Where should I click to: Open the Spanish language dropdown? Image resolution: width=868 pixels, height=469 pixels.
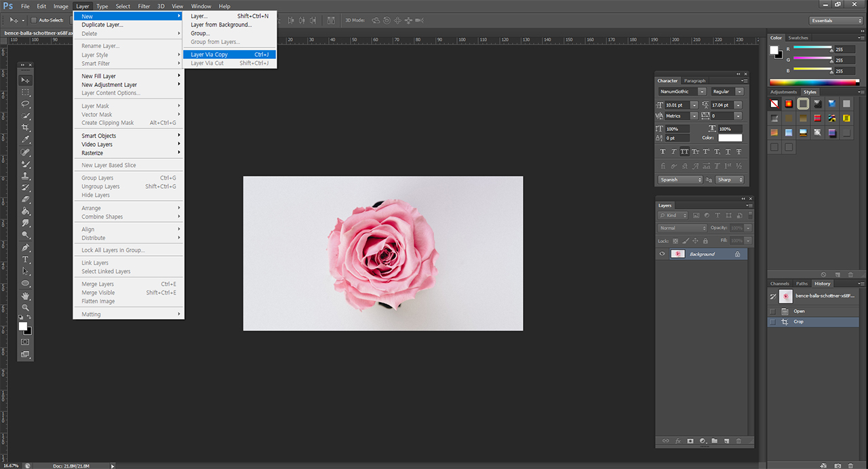tap(681, 180)
